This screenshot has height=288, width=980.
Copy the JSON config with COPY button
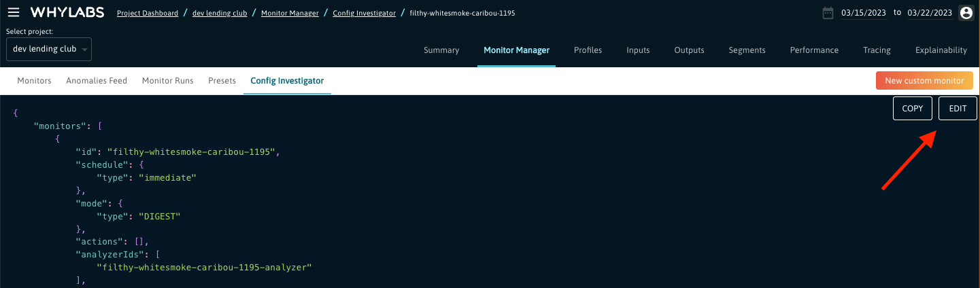912,108
